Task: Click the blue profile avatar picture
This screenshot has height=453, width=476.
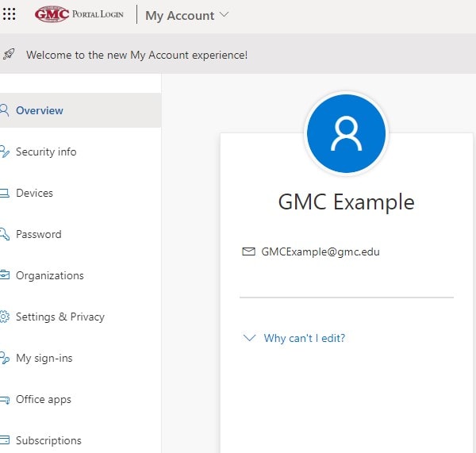Action: (346, 134)
